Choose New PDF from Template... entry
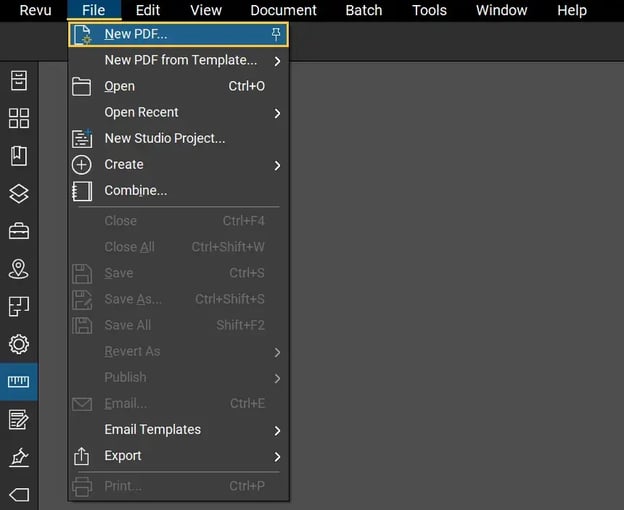 178,60
